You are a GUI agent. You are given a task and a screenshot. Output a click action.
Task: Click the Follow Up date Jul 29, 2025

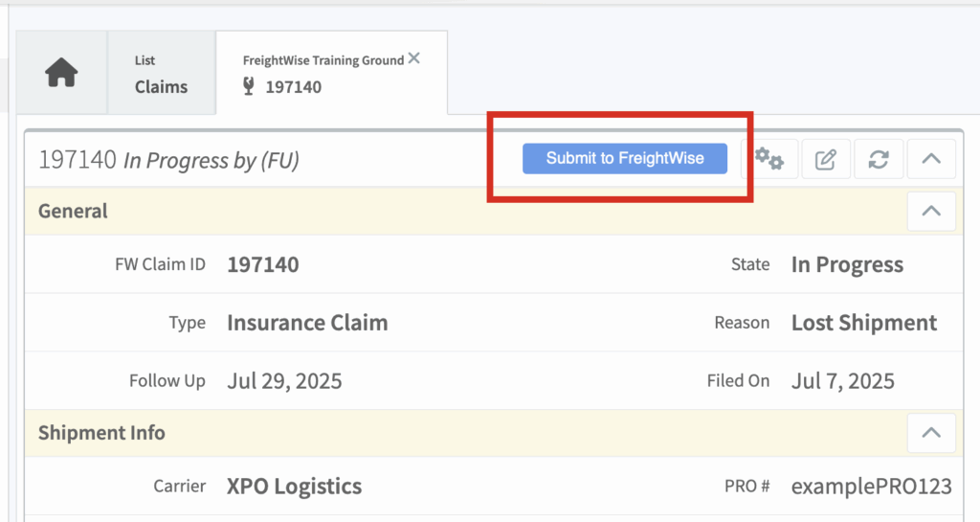pyautogui.click(x=284, y=381)
